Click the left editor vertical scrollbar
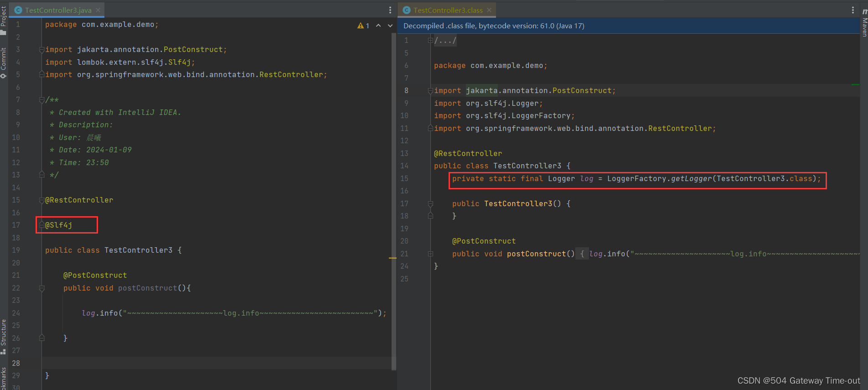The image size is (868, 390). click(x=394, y=201)
